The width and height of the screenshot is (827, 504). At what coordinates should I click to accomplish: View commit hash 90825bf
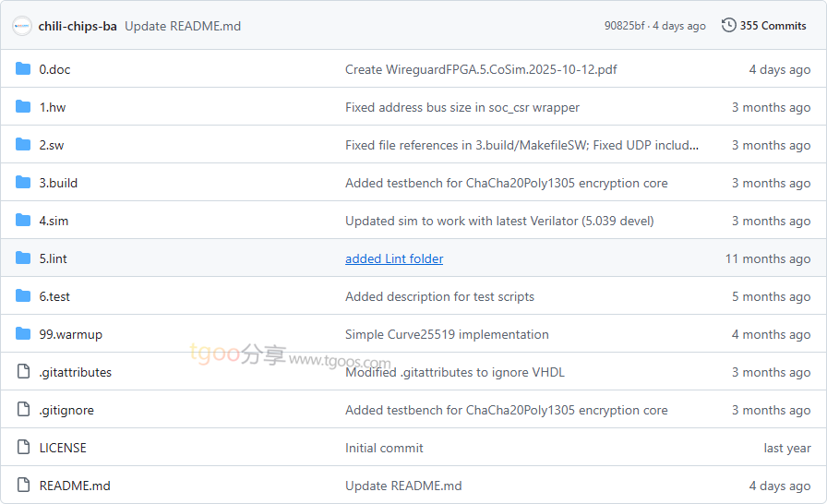tap(624, 26)
